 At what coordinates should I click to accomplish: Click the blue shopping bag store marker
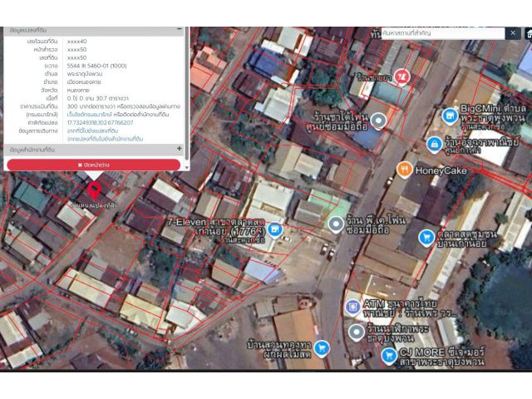(x=434, y=145)
